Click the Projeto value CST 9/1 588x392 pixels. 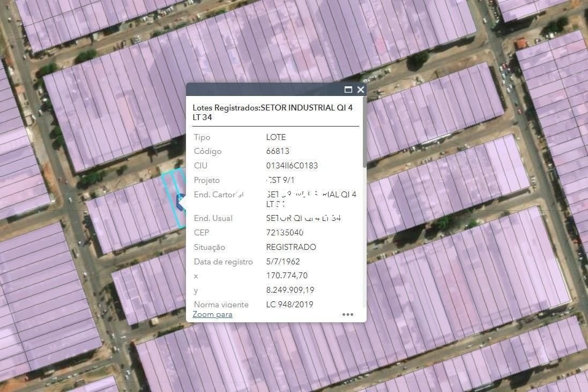click(280, 180)
